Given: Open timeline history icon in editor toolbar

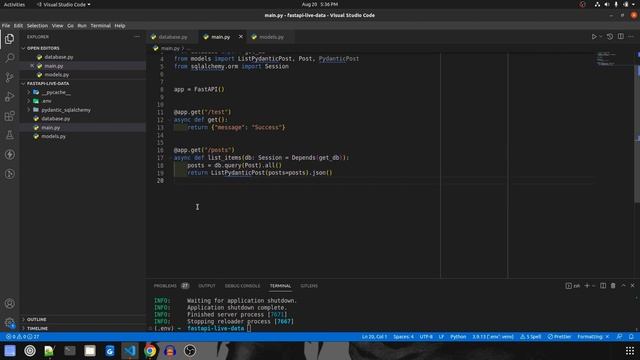Looking at the screenshot, I should [x=610, y=37].
